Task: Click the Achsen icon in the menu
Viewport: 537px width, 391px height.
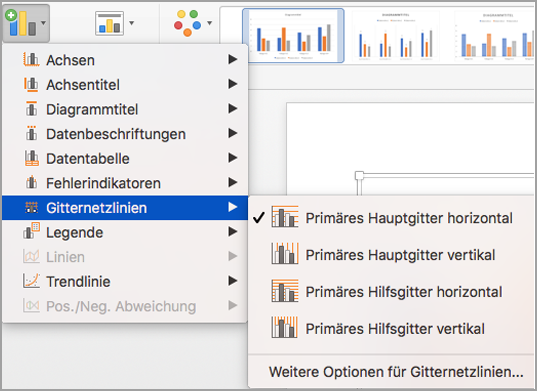Action: pos(31,60)
